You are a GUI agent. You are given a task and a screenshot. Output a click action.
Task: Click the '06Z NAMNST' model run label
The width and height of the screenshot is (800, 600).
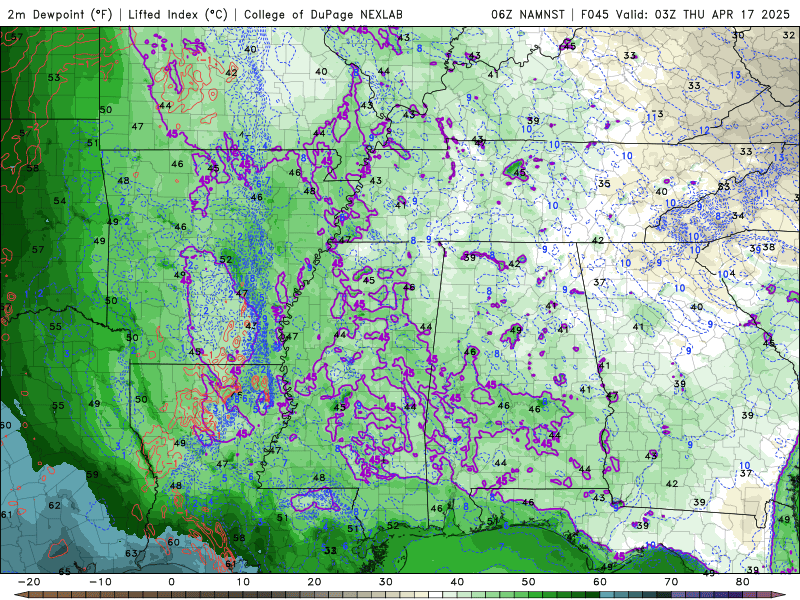point(528,14)
